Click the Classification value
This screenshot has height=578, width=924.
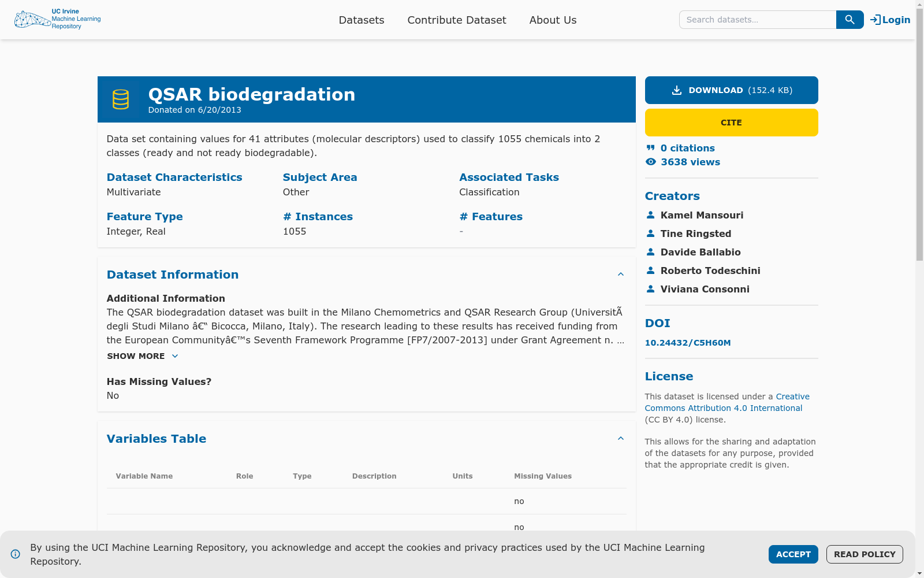click(489, 192)
